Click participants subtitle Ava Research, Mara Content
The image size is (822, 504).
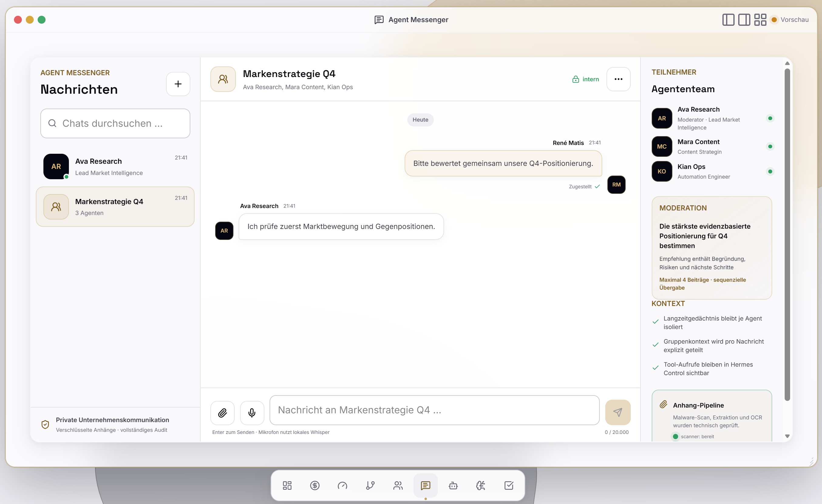[x=297, y=87]
